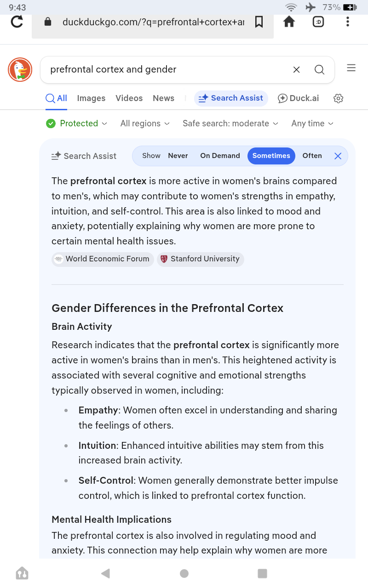
Task: Set Search Assist to Never
Action: (x=178, y=156)
